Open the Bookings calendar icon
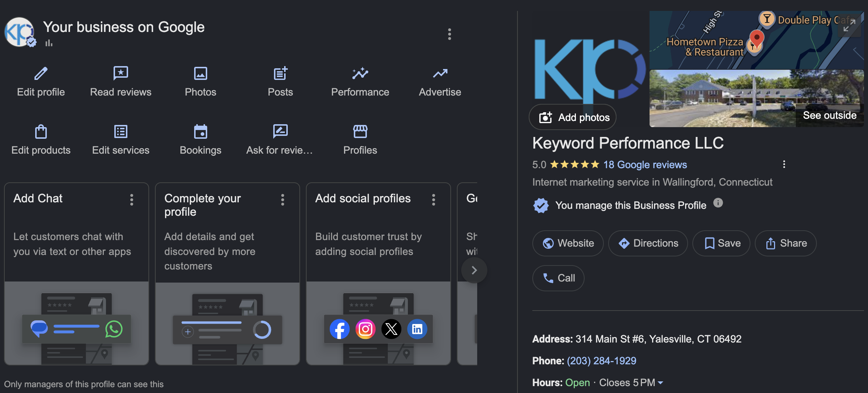Image resolution: width=868 pixels, height=393 pixels. point(200,131)
